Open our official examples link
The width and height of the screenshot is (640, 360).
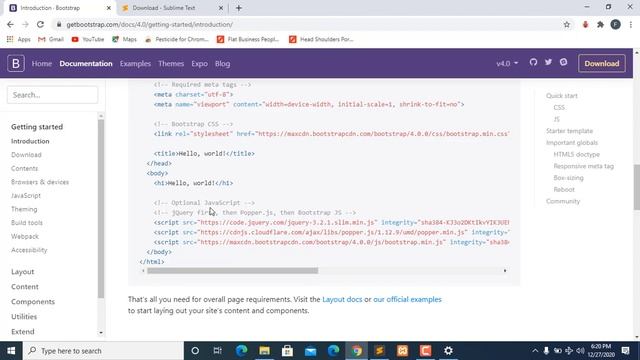coord(407,299)
